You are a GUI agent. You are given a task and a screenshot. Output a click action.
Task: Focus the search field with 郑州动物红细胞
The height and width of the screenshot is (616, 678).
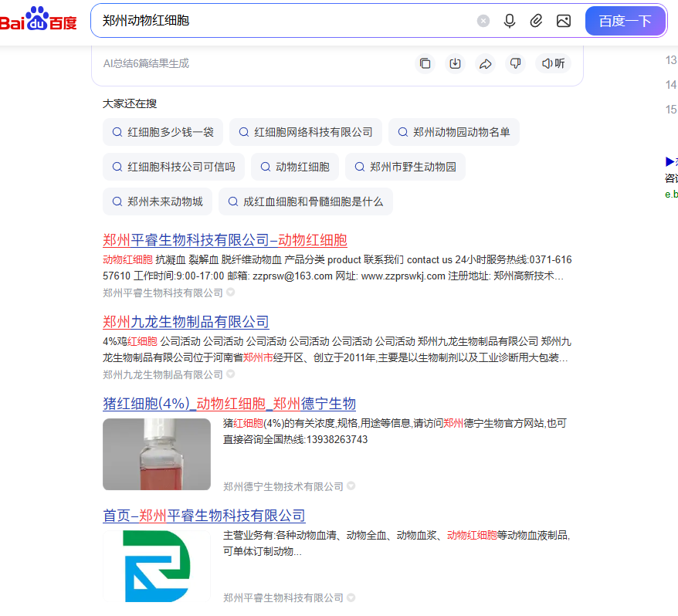click(x=286, y=21)
